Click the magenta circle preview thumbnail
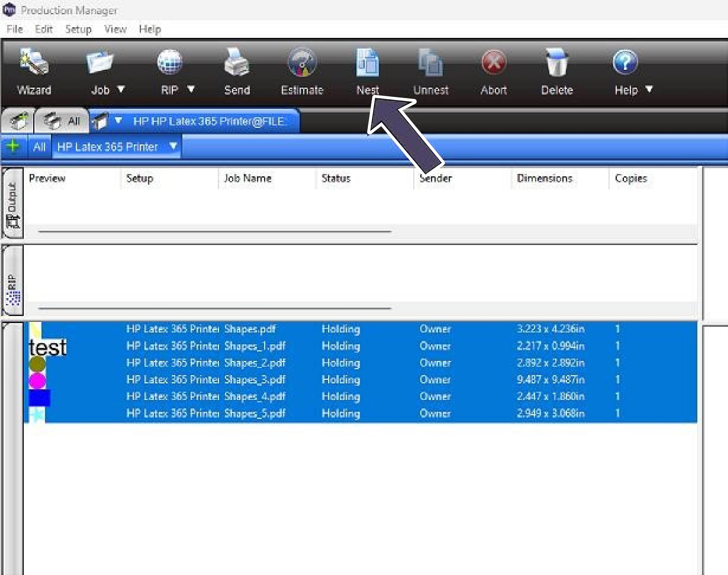The height and width of the screenshot is (575, 728). click(x=37, y=381)
